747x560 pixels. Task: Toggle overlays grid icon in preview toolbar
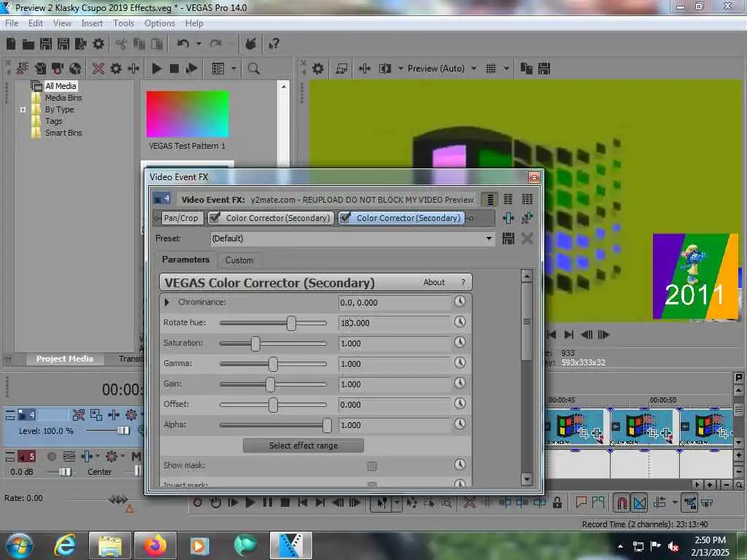click(x=491, y=69)
